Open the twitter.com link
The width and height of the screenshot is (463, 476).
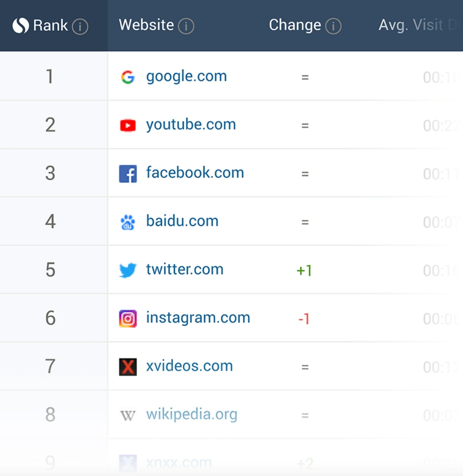[x=185, y=269]
